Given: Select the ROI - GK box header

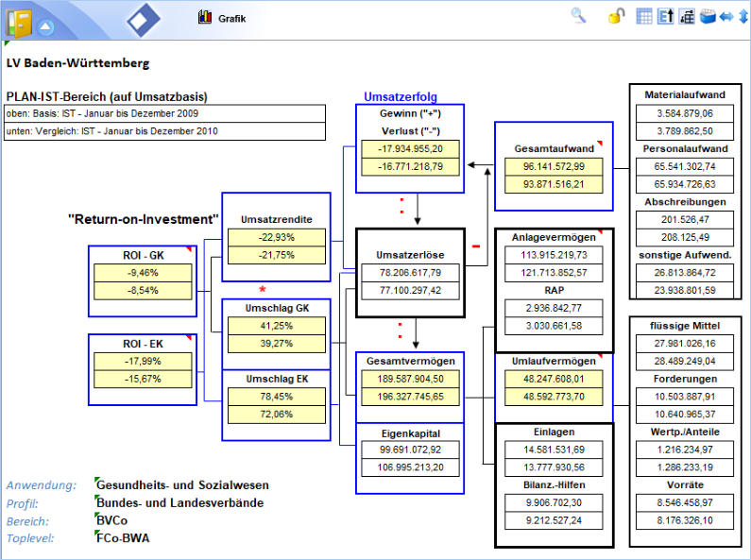Looking at the screenshot, I should (140, 257).
